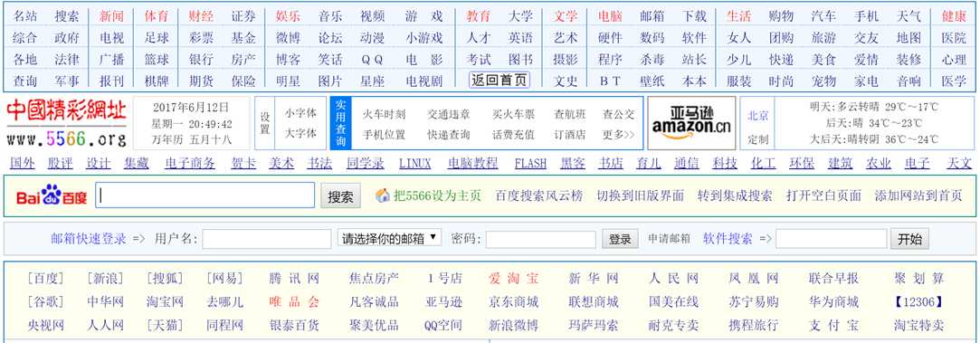Open the LINUX link
This screenshot has width=980, height=343.
[x=415, y=163]
